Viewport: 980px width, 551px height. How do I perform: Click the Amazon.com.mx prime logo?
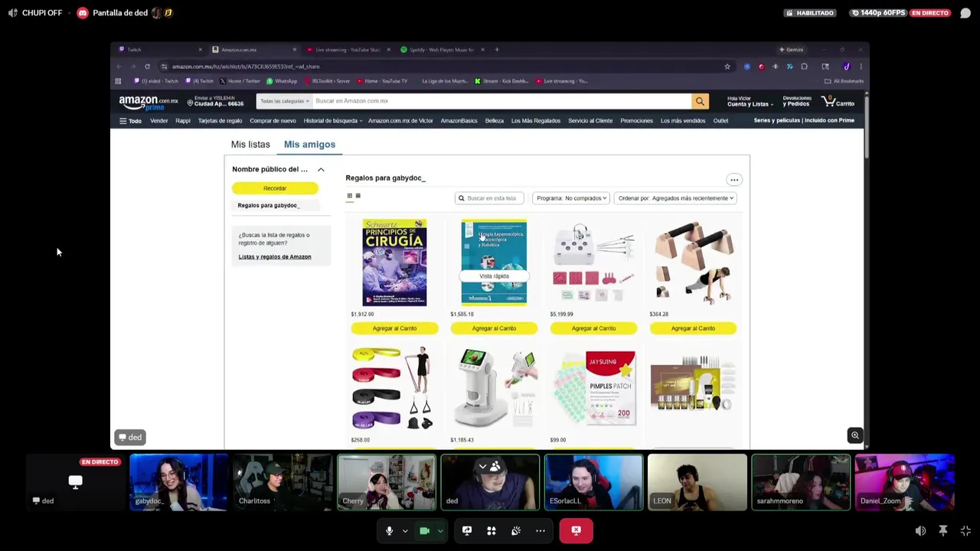(x=149, y=103)
